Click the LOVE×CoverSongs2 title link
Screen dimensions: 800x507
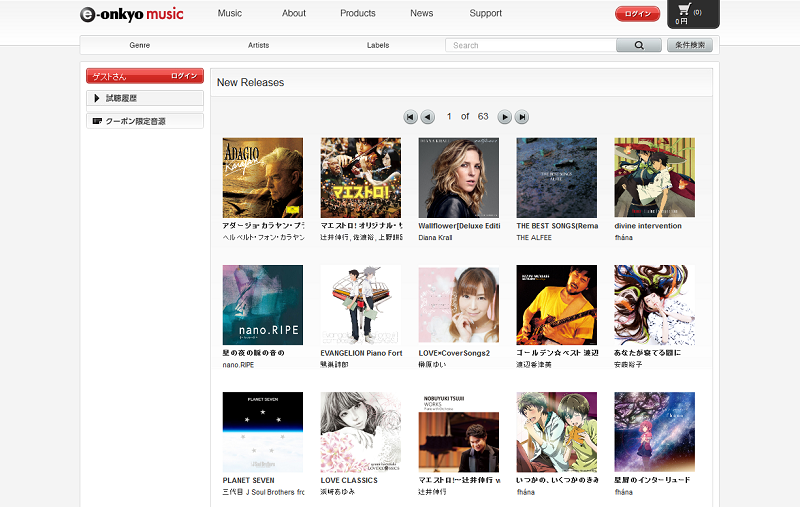click(454, 353)
